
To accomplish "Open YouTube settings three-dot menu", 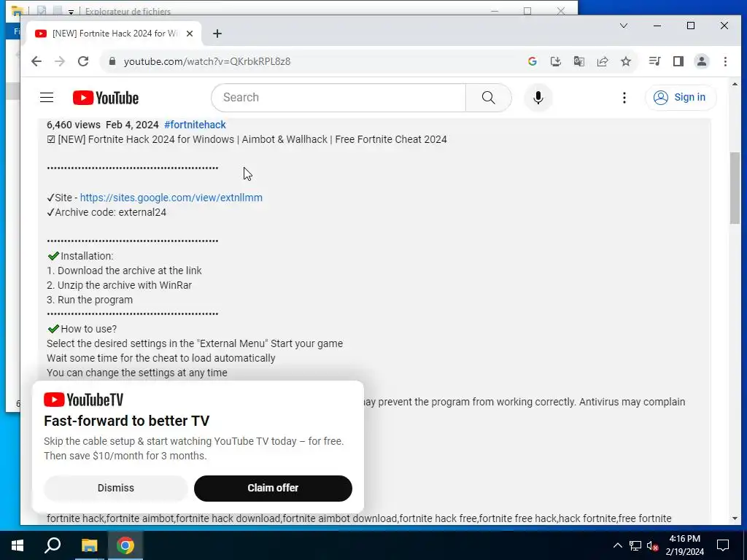I will (x=624, y=98).
